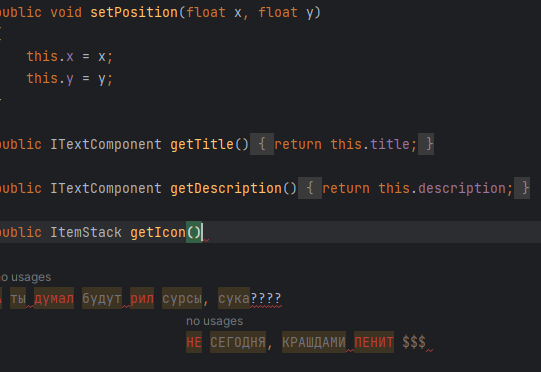Click the getIcon method name
Screen dimensions: 541x372
[158, 232]
